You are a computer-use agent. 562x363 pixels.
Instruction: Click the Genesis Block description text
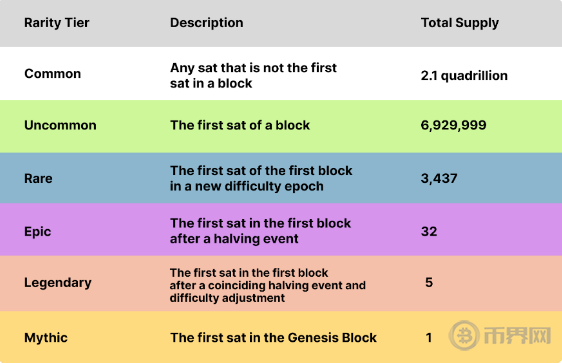click(273, 338)
